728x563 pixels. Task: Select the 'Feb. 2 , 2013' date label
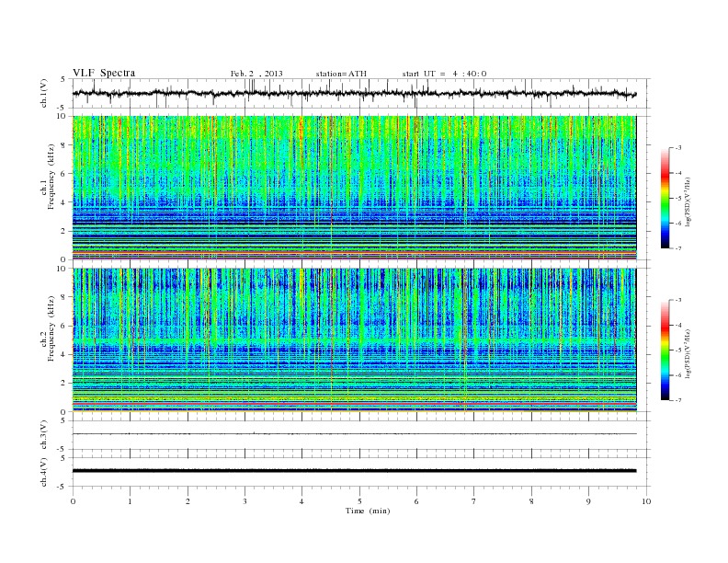[x=256, y=74]
